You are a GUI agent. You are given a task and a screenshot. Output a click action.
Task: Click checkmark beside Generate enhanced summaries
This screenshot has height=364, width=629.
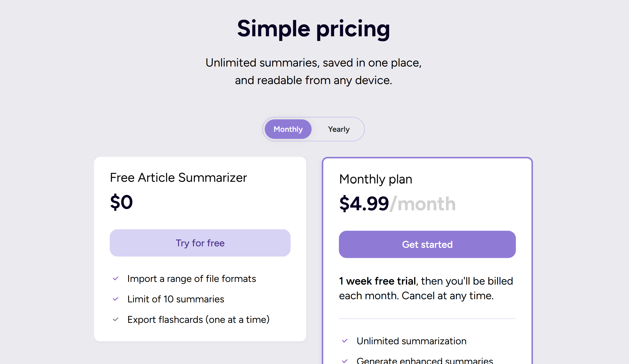(345, 361)
